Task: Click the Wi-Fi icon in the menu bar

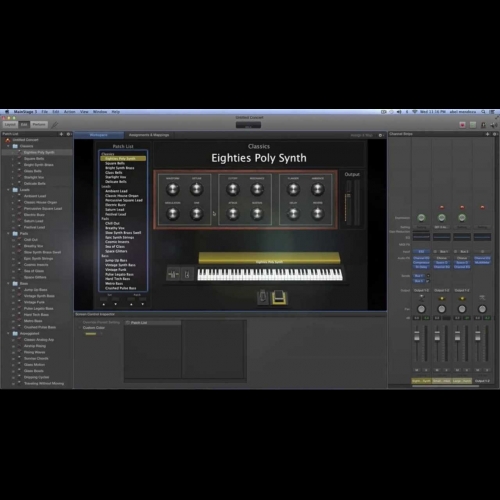Action: [414, 112]
